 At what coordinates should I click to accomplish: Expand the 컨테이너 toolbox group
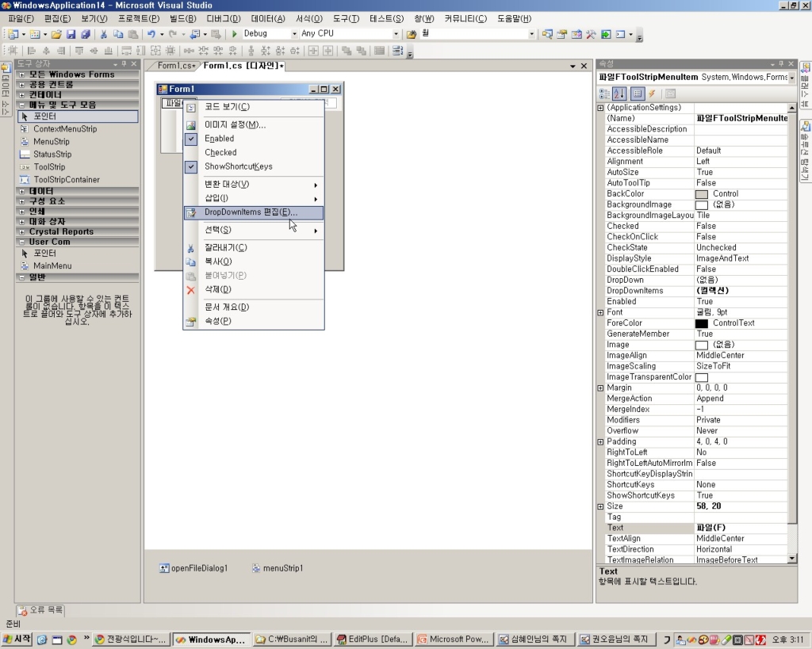(21, 95)
